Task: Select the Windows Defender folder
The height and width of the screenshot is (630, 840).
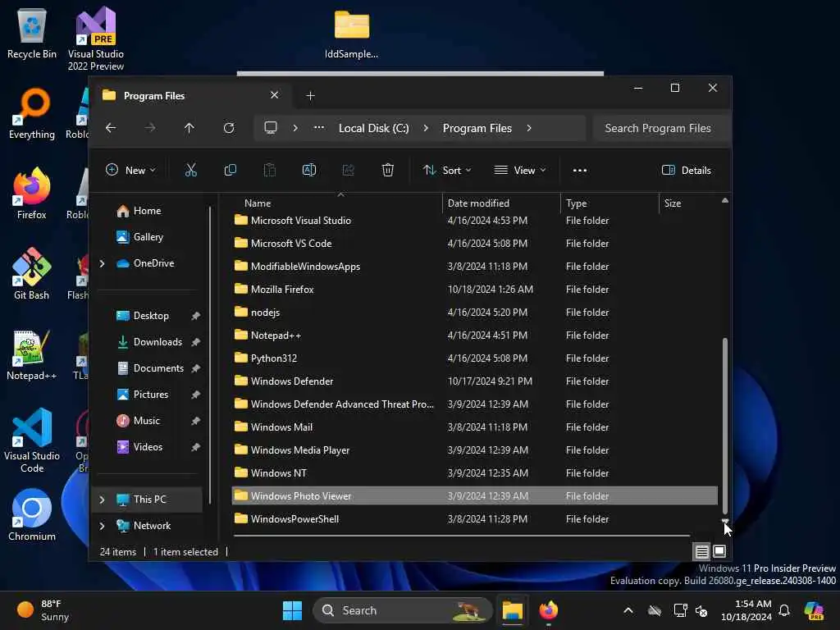Action: point(475,382)
